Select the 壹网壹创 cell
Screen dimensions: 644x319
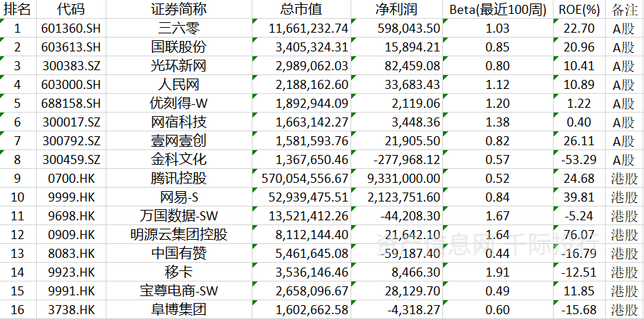[179, 141]
